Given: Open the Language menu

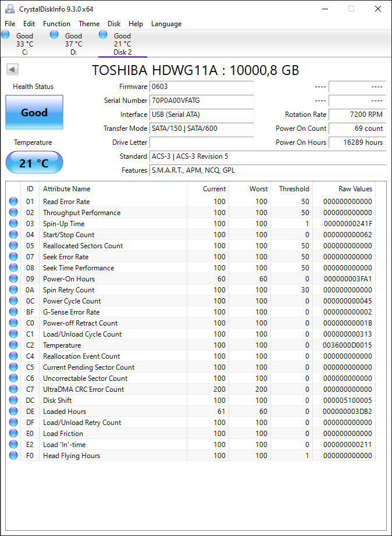Looking at the screenshot, I should click(166, 24).
